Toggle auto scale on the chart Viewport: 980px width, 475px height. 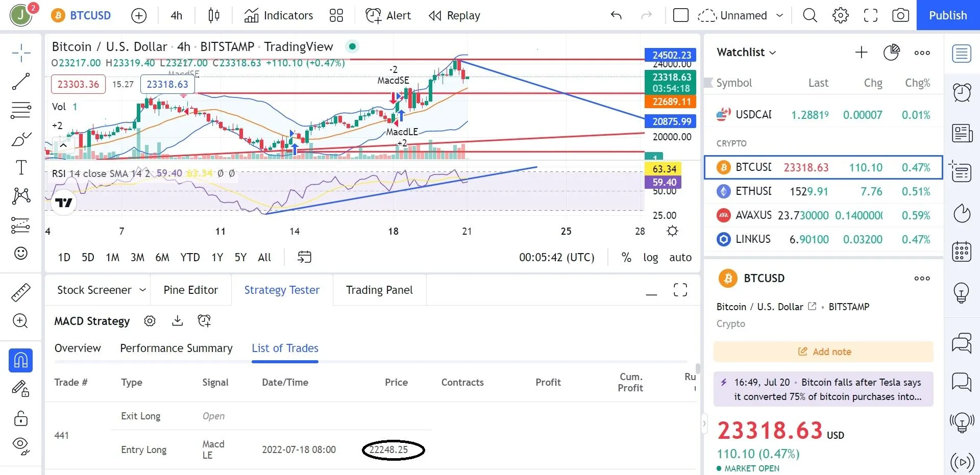pos(680,257)
